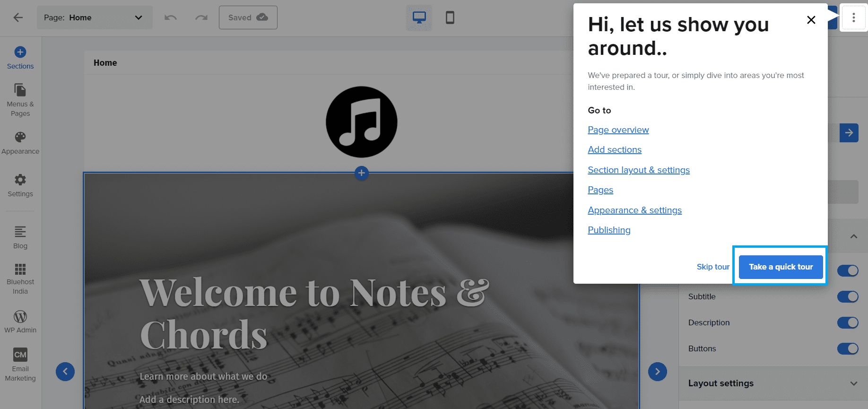This screenshot has width=868, height=409.
Task: Toggle the Description switch
Action: tap(848, 322)
